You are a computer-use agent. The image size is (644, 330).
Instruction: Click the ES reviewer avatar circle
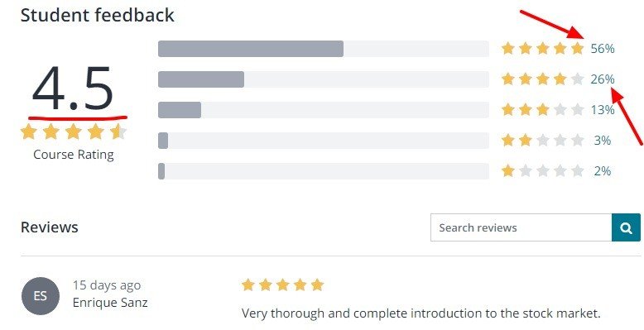coord(41,296)
